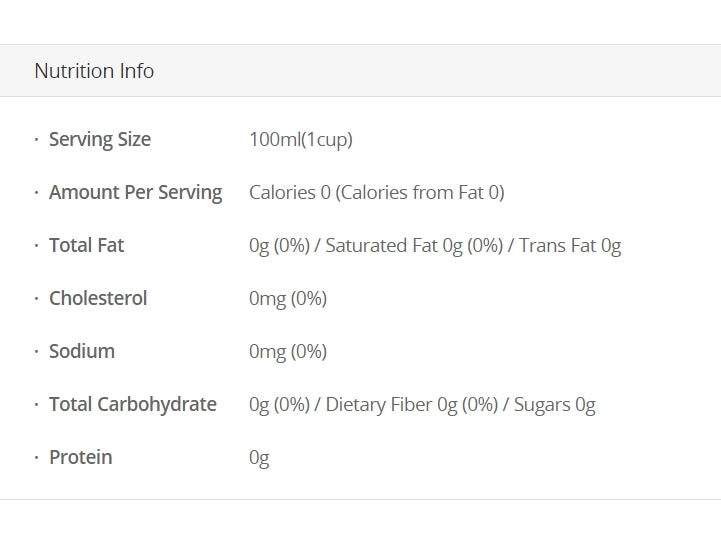Click the 0mg (0%) value beside Sodium

(287, 352)
